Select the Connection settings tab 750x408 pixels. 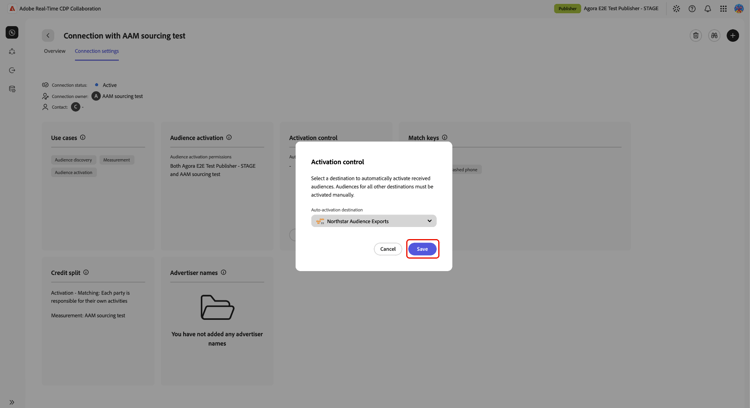click(97, 51)
